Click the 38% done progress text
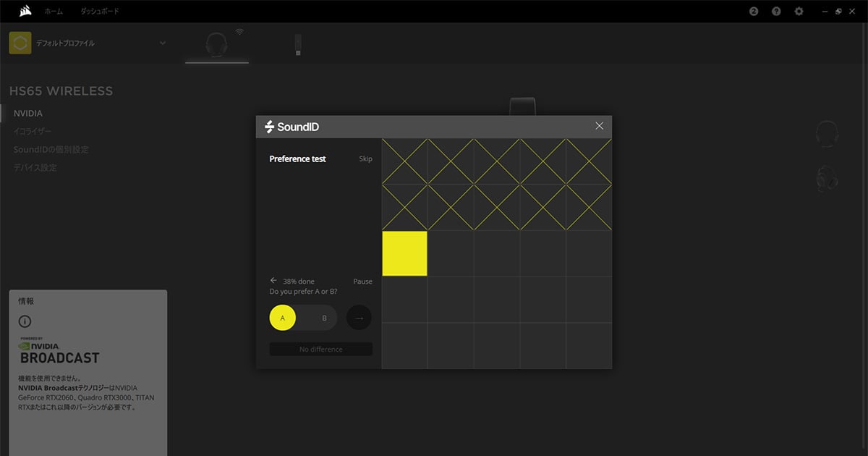Viewport: 868px width, 456px height. pyautogui.click(x=299, y=281)
